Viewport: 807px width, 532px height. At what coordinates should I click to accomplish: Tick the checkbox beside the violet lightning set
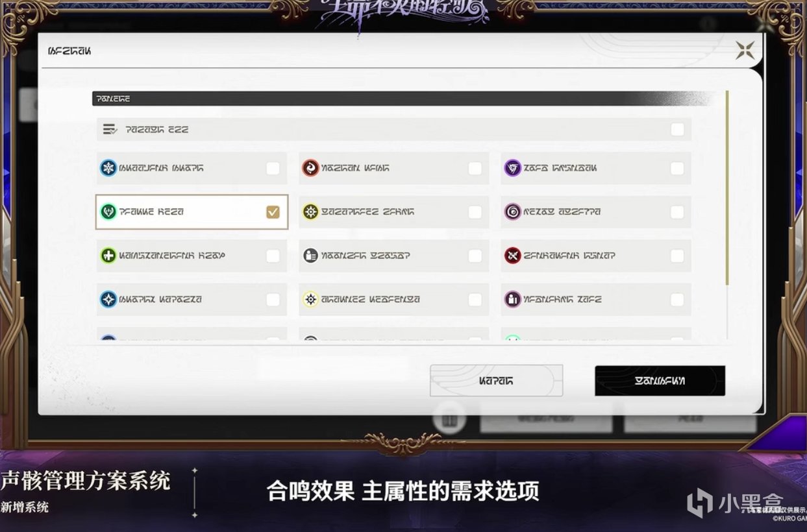(x=677, y=169)
